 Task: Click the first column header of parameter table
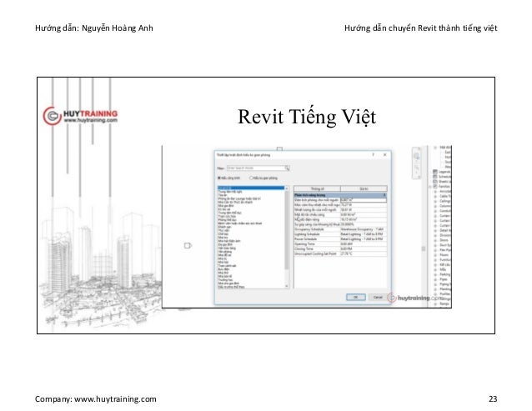(317, 188)
